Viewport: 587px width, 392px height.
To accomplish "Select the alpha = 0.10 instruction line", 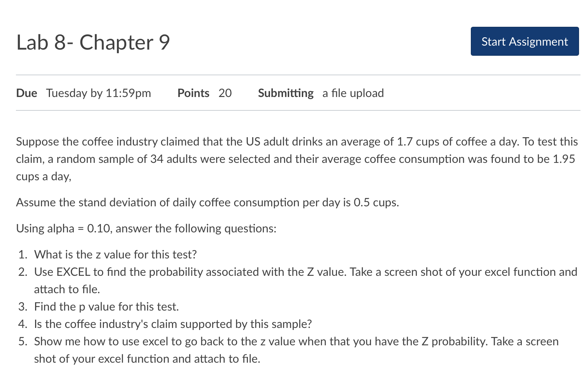I will 146,228.
